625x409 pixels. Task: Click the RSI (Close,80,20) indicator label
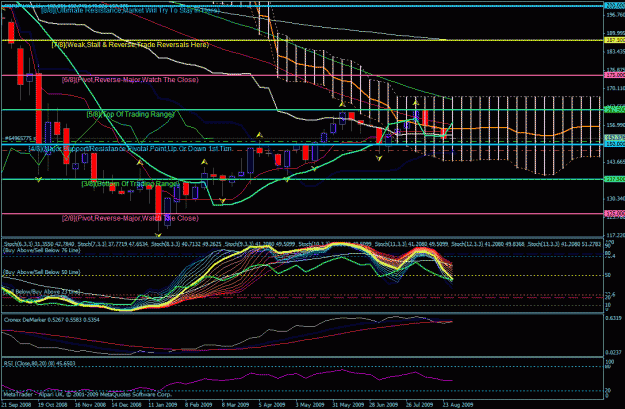point(39,364)
